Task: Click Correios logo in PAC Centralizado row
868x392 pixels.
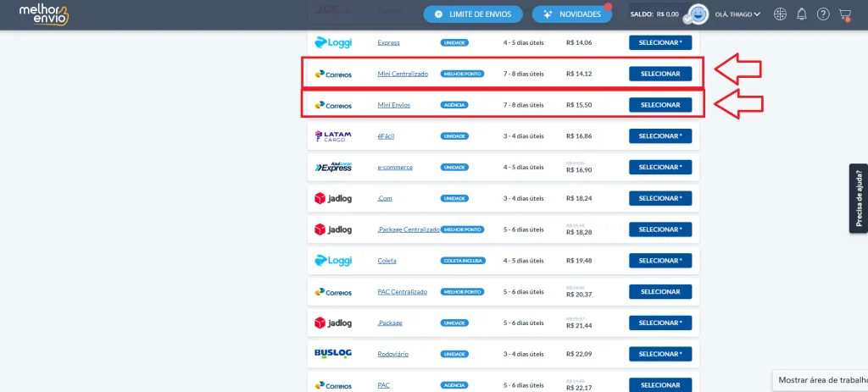Action: click(333, 292)
